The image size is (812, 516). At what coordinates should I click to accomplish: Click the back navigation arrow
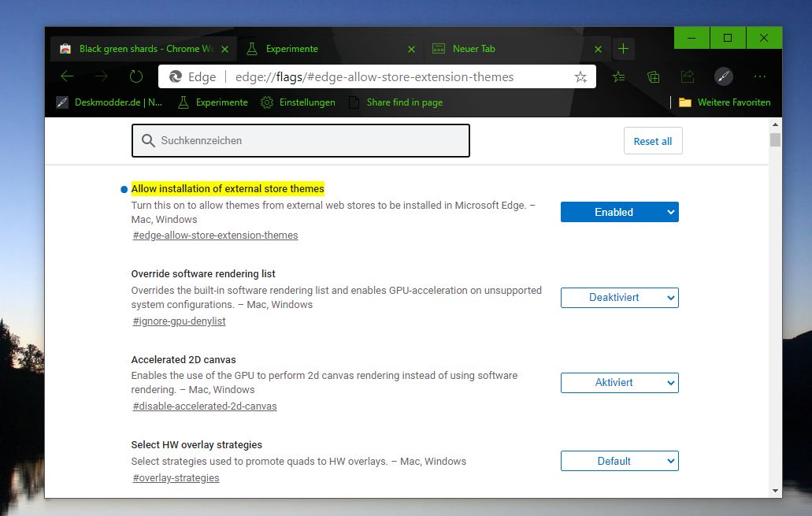[67, 76]
